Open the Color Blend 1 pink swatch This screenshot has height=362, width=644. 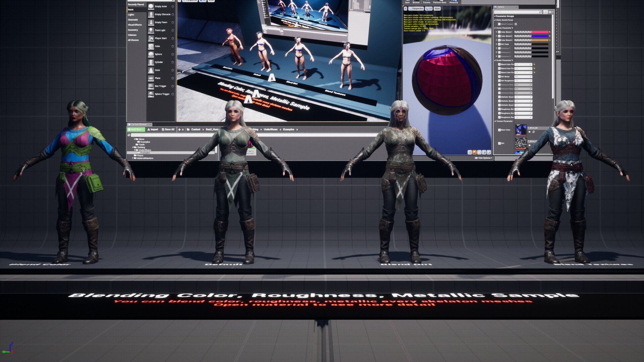point(540,32)
